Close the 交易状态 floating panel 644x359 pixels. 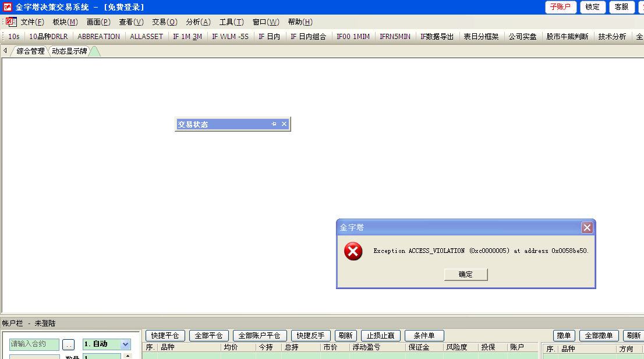[x=284, y=124]
